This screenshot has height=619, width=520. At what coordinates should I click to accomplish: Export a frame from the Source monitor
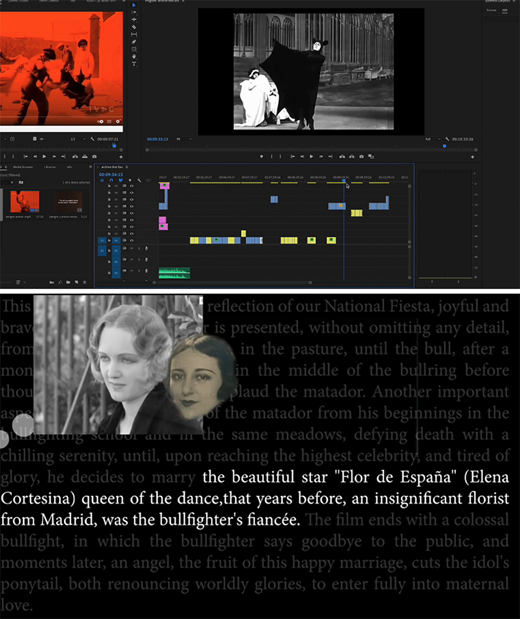tap(94, 156)
